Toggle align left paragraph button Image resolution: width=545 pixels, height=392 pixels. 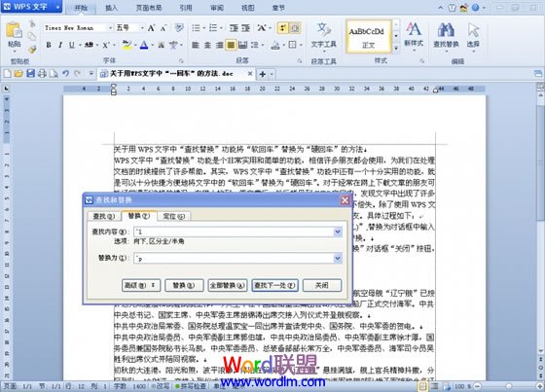click(196, 45)
